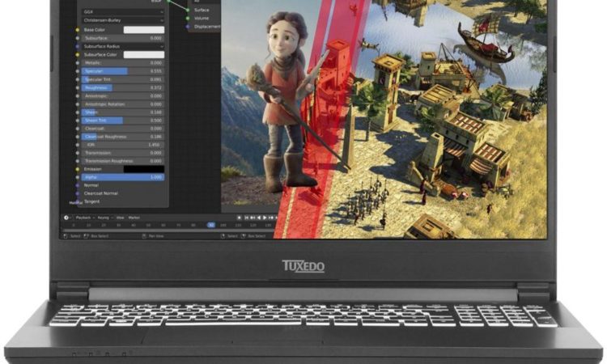607x364 pixels.
Task: Play animation in reverse
Action: (259, 218)
